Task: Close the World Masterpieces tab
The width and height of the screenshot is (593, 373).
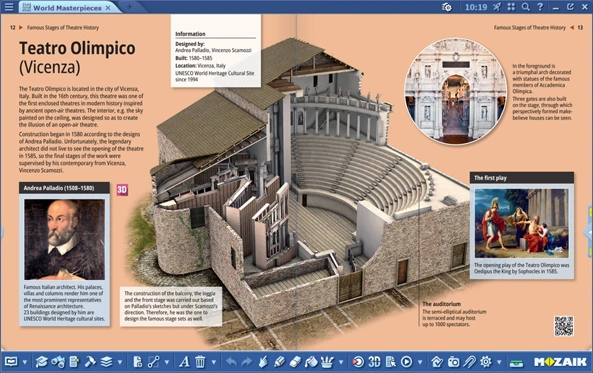Action: tap(108, 8)
